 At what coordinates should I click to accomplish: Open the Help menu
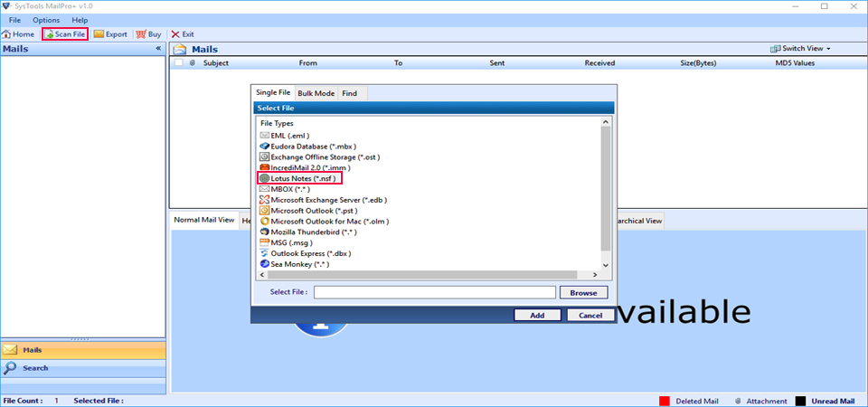click(80, 20)
